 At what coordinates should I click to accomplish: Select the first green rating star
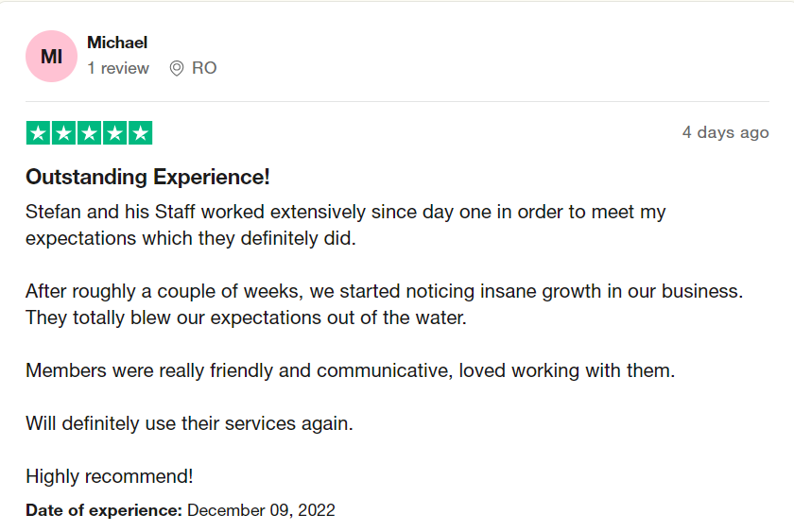[x=38, y=133]
